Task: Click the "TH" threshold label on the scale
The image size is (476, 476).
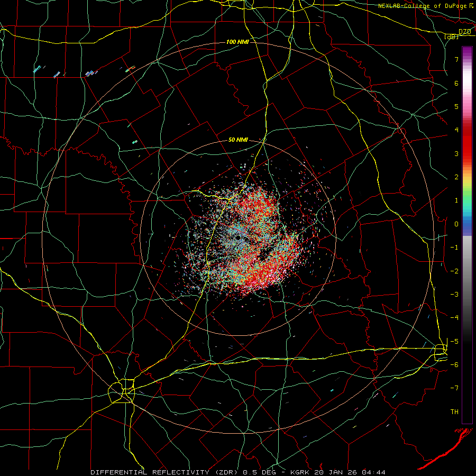Action: coord(454,412)
